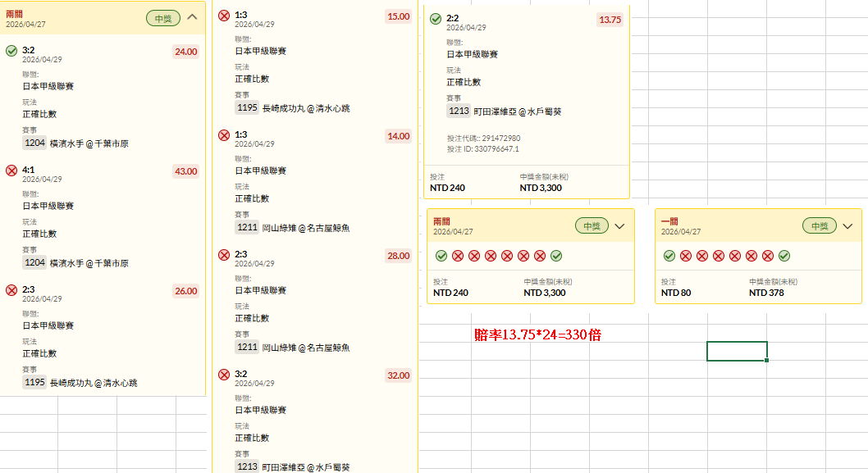Click the red X beside the 32.00 bet
This screenshot has height=473, width=868.
(224, 375)
